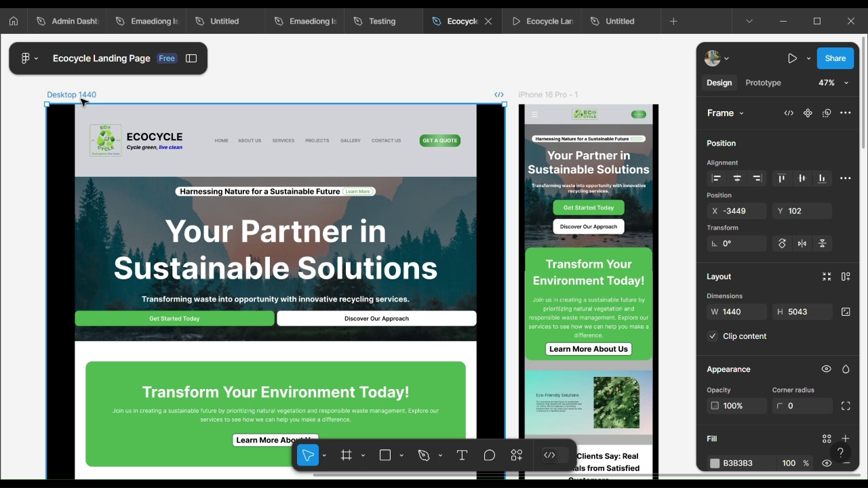
Task: Click the B3B3B3 fill color swatch
Action: tap(715, 463)
